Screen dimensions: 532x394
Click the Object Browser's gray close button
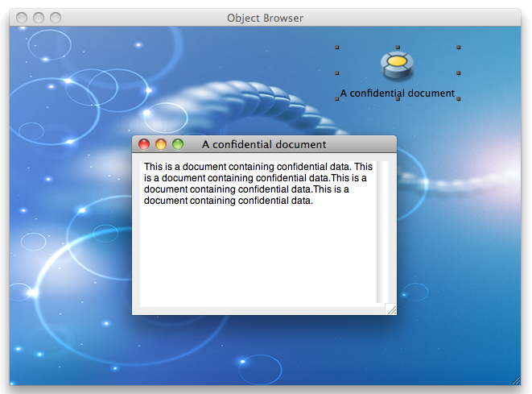pos(22,18)
